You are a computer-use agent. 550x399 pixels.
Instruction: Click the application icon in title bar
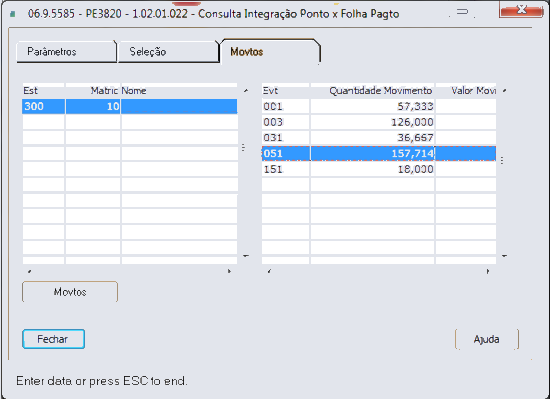13,14
